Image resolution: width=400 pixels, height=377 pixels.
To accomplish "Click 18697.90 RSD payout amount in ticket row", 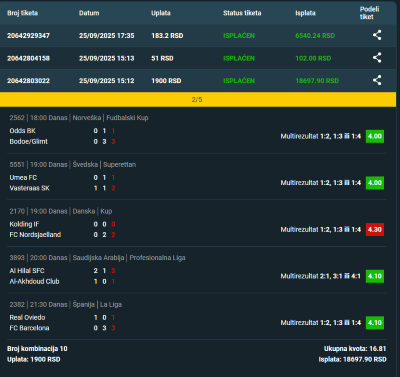I will (317, 81).
